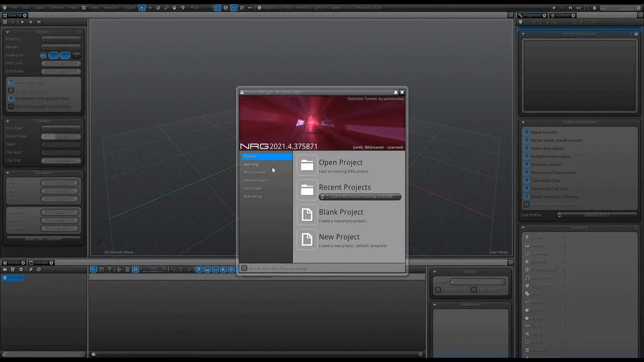This screenshot has width=644, height=362.
Task: Open the Core Profile OpenGL dropdown
Action: pos(597,215)
